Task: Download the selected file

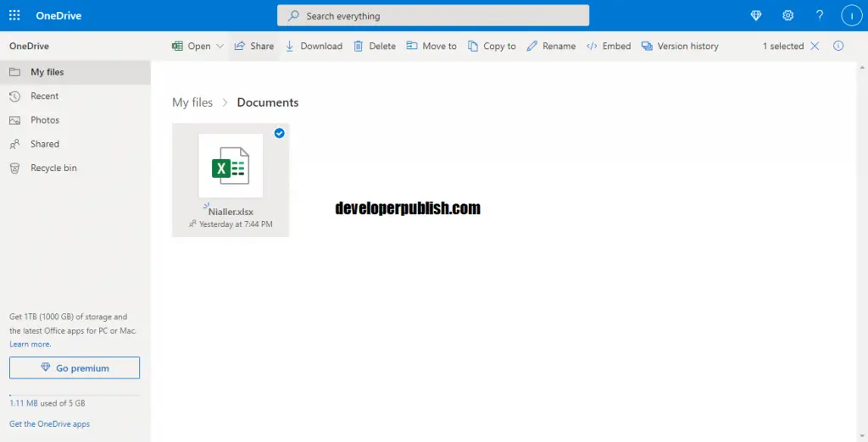Action: click(314, 46)
